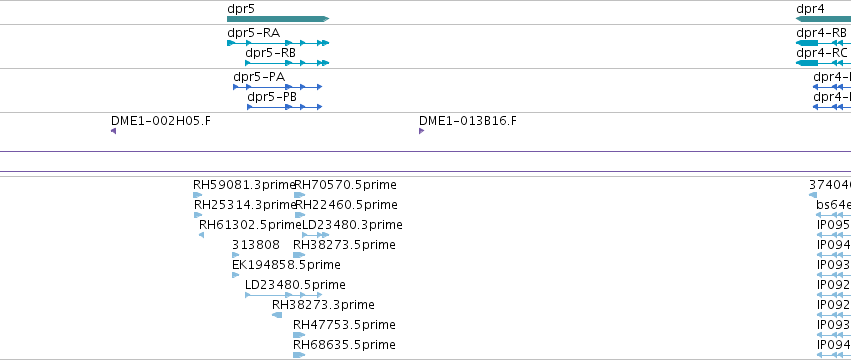This screenshot has width=851, height=360.
Task: Click the RH38273.3prime EST glyph
Action: tap(277, 315)
